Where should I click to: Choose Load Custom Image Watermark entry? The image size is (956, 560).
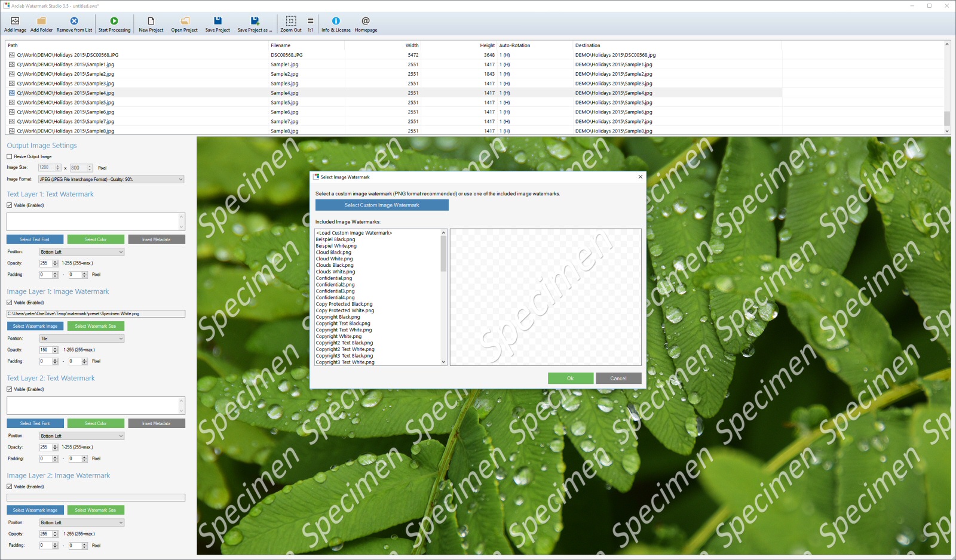354,233
